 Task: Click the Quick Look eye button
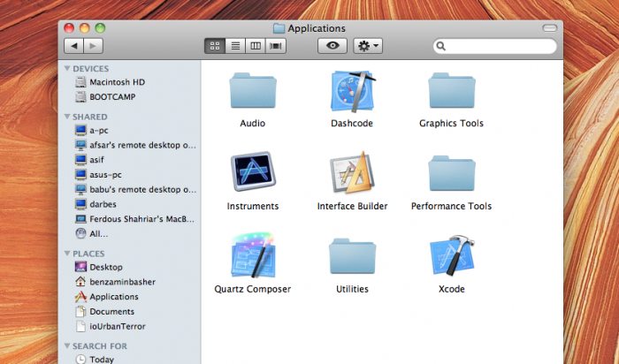click(332, 45)
